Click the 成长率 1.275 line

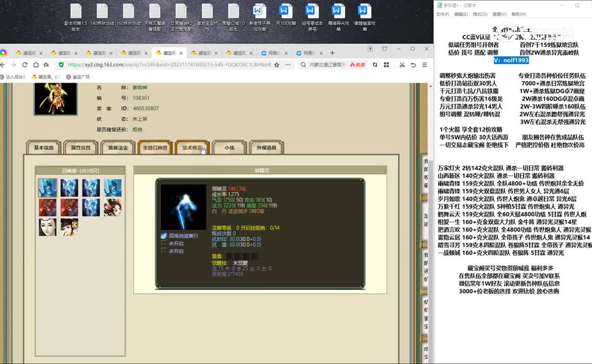click(225, 194)
